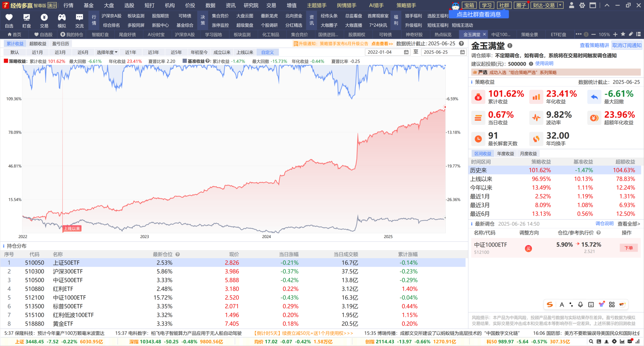Click the edit pencil icon in tab bar
The height and width of the screenshot is (346, 644).
click(x=631, y=34)
